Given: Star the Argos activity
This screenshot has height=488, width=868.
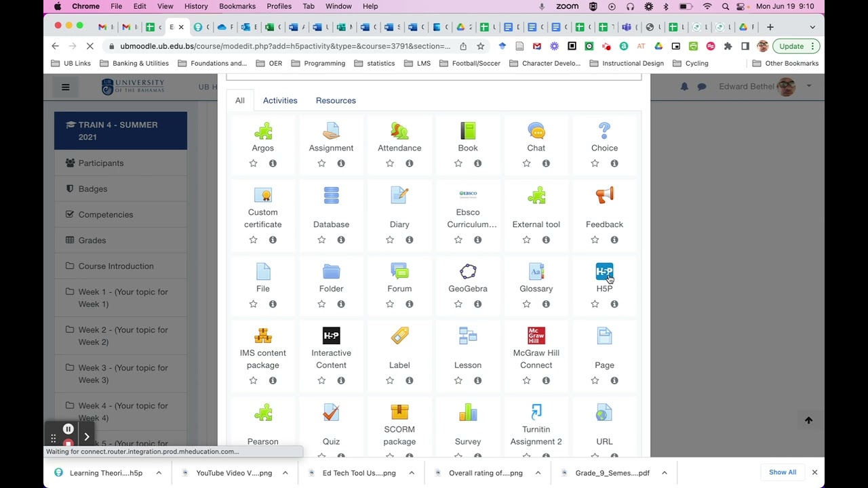Looking at the screenshot, I should tap(253, 163).
